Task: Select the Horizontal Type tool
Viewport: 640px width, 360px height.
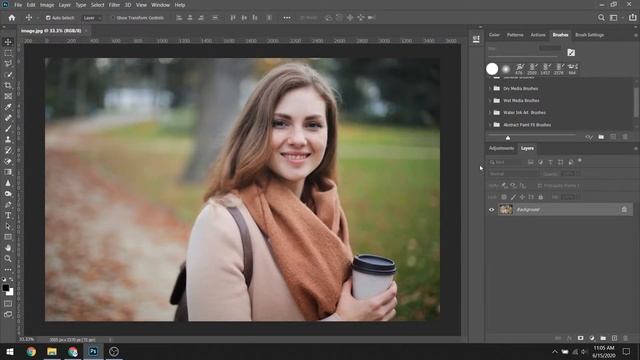Action: point(8,215)
